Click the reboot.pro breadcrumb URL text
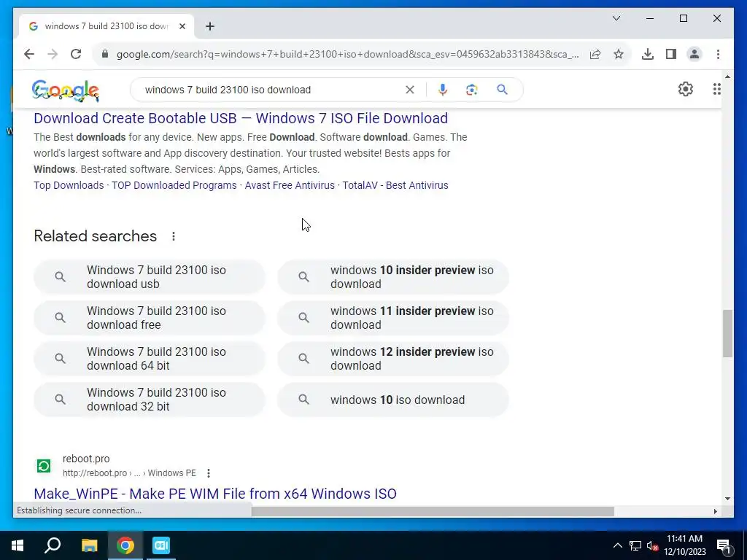 130,473
